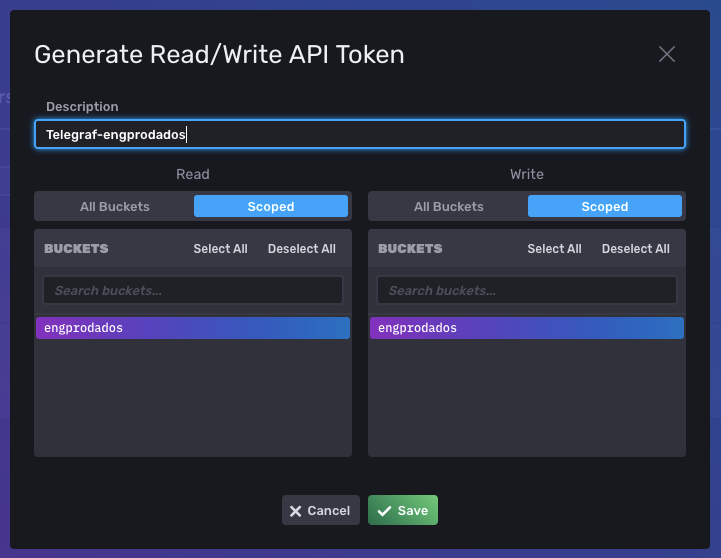Toggle engprodados bucket in Read list
Viewport: 721px width, 558px height.
coord(193,328)
